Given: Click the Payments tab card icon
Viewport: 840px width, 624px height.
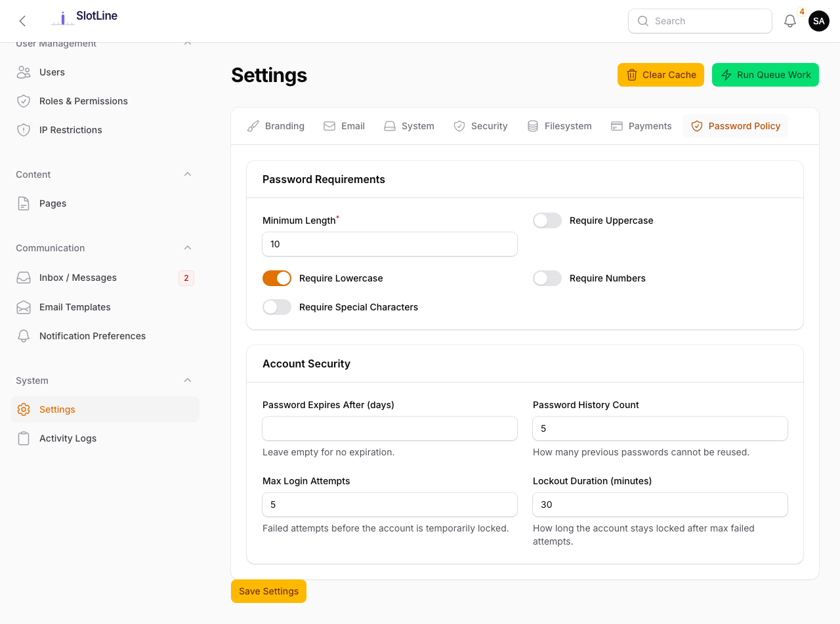Looking at the screenshot, I should (617, 126).
